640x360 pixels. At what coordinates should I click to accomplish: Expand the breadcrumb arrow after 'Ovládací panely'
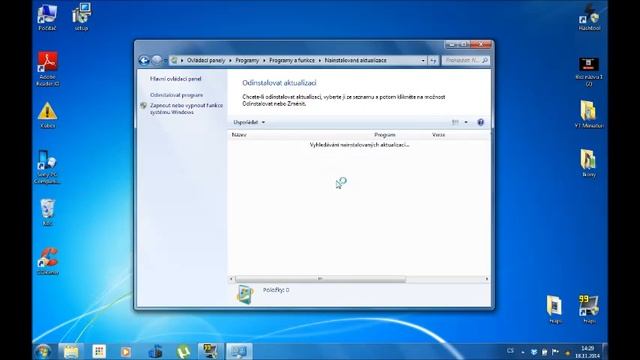pos(230,60)
